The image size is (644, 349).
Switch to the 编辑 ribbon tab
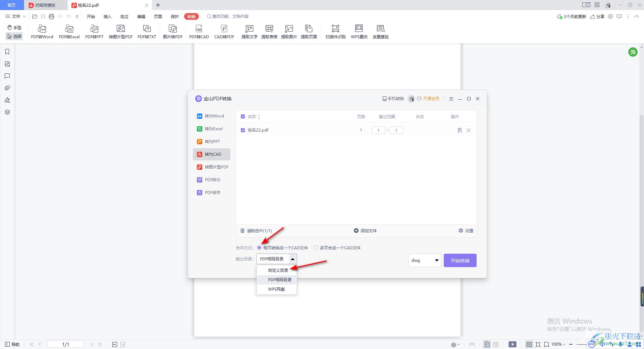point(141,16)
